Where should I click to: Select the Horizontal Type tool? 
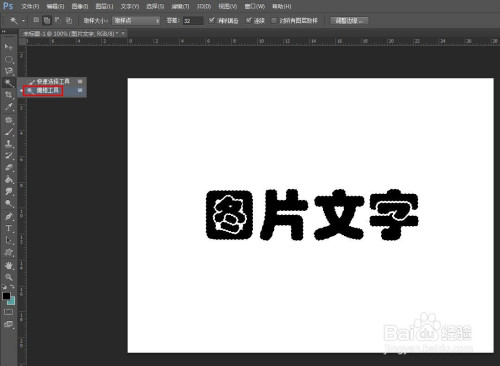(x=9, y=228)
